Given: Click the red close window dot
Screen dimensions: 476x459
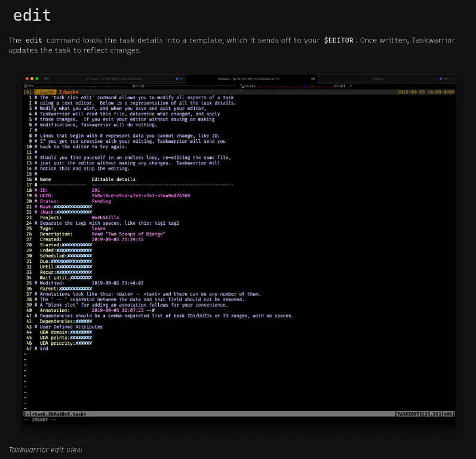Looking at the screenshot, I should [26, 79].
